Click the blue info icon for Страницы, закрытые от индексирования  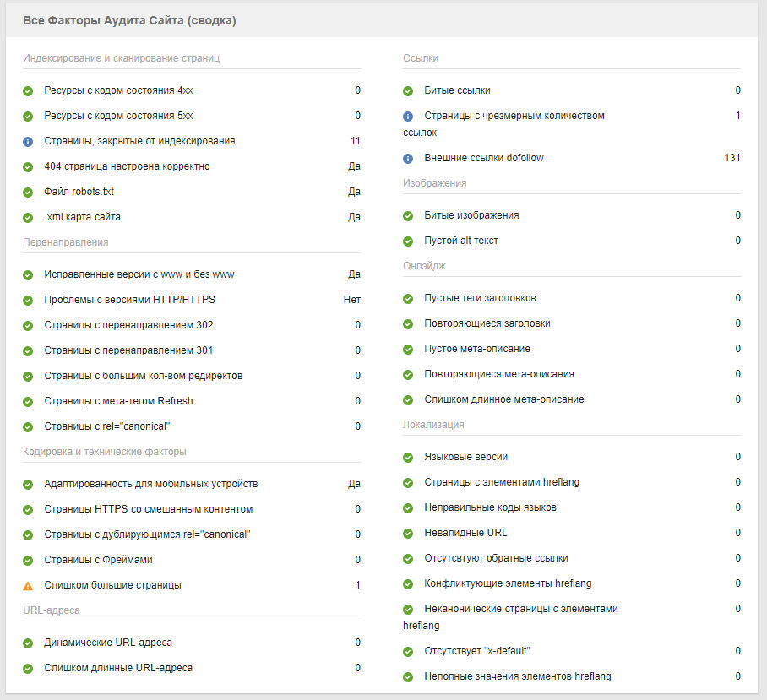coord(28,141)
